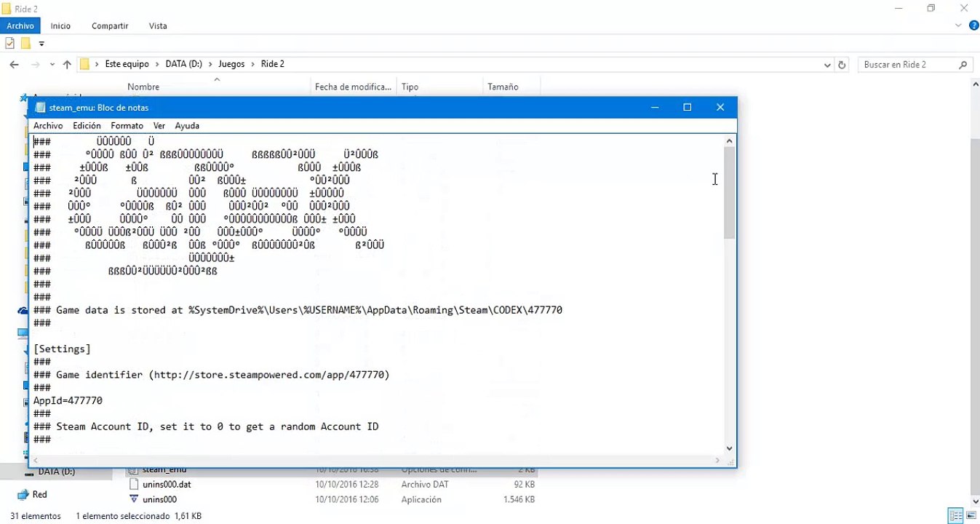The width and height of the screenshot is (980, 524).
Task: Maximize the steam_emu Notepad window
Action: point(688,108)
